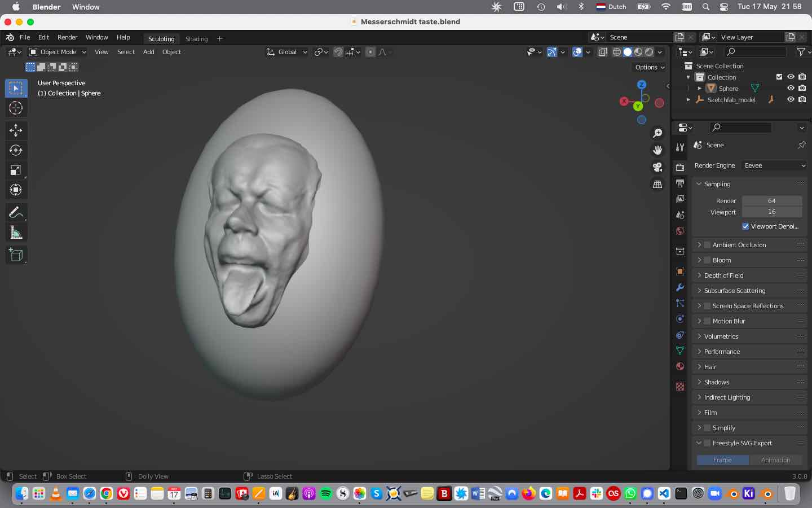Open the World properties tab
The image size is (812, 508).
pyautogui.click(x=680, y=231)
